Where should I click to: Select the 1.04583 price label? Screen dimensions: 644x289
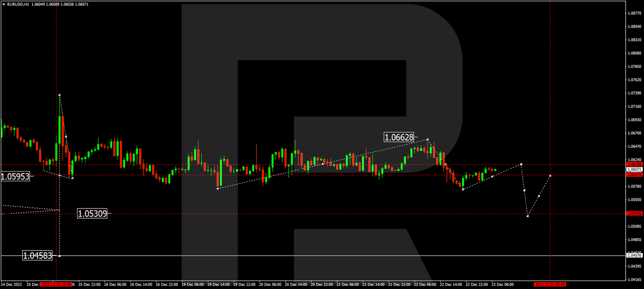(x=37, y=255)
